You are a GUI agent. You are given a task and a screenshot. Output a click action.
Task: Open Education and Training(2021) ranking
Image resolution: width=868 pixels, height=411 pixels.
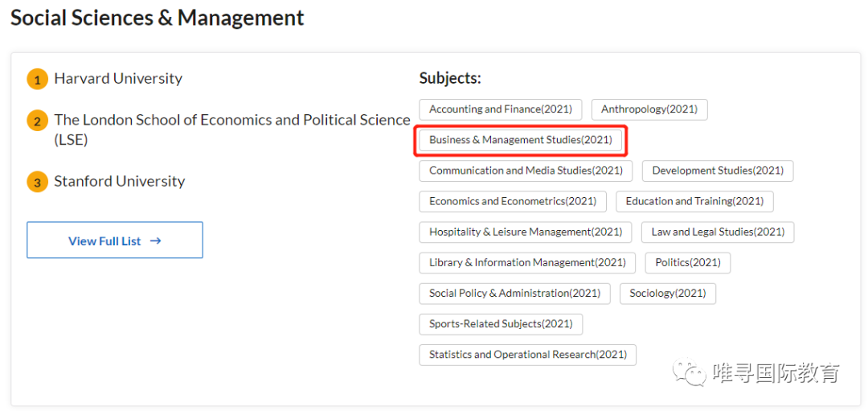[694, 201]
